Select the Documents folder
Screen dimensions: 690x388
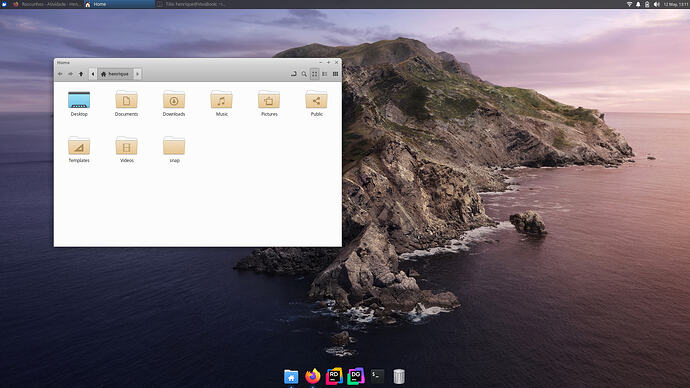126,103
